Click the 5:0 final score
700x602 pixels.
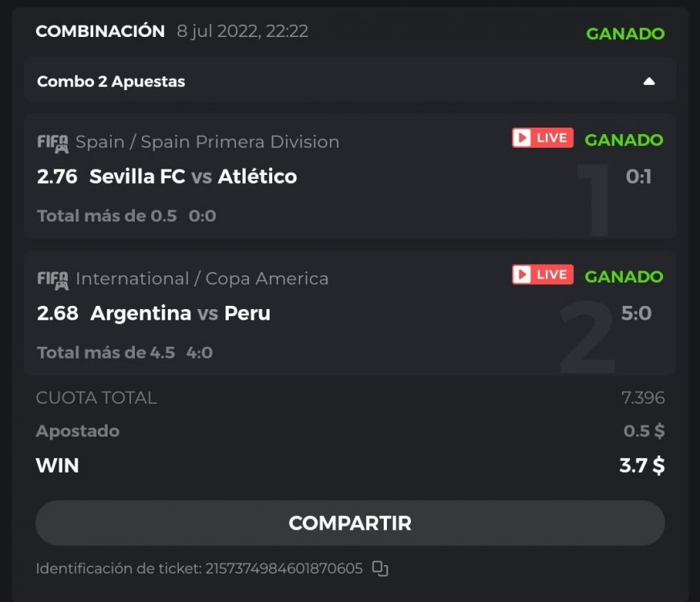tap(637, 313)
